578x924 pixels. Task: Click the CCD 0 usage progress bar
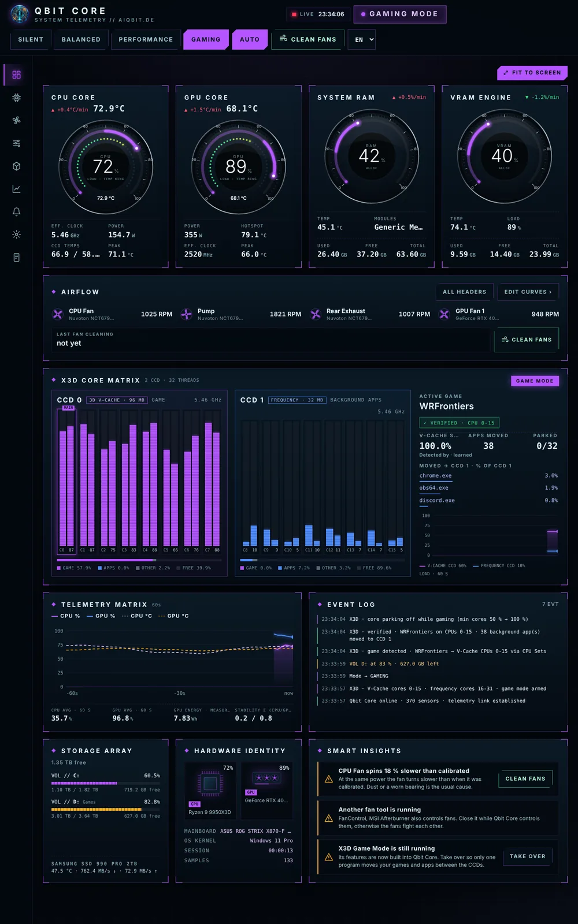[139, 560]
